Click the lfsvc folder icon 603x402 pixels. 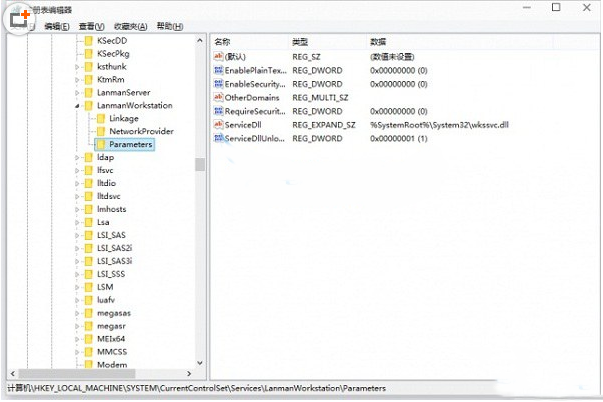coord(89,170)
